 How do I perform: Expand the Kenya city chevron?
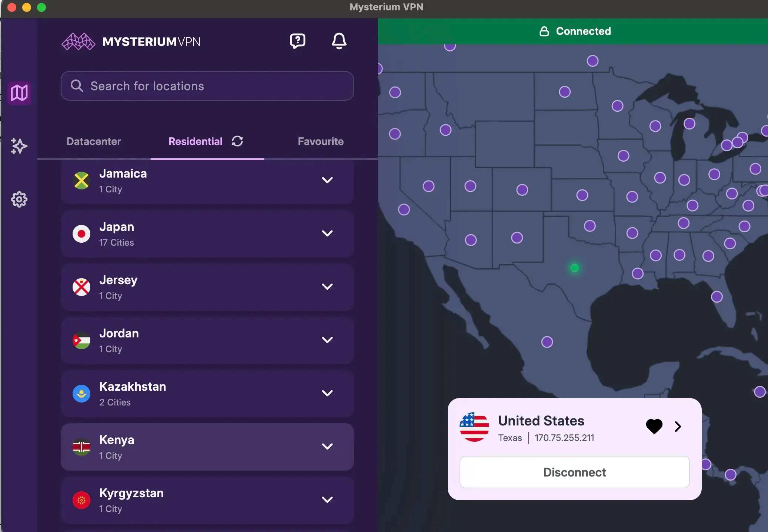pyautogui.click(x=327, y=447)
